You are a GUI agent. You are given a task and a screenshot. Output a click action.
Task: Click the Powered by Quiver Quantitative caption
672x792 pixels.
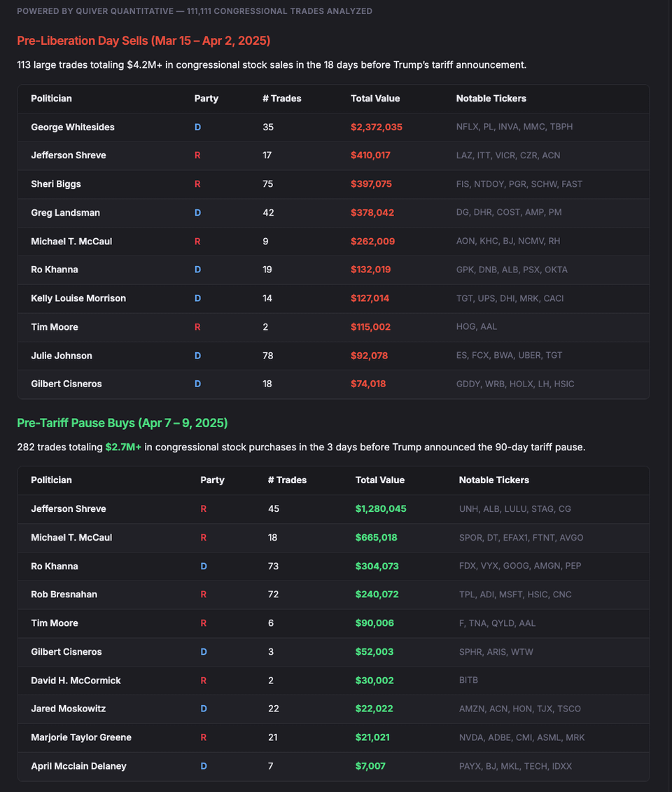[x=195, y=11]
